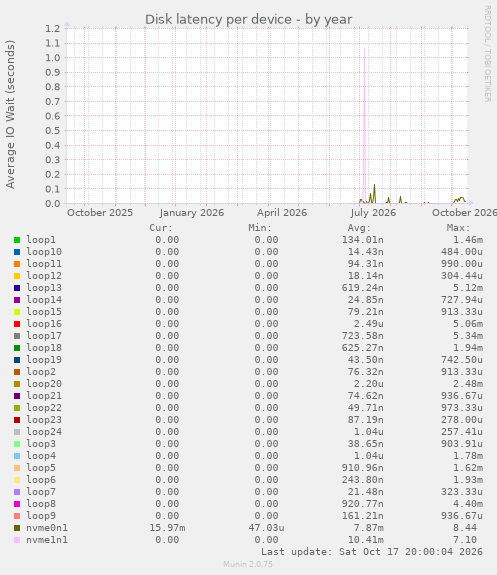Click the loop20 legend label
497x575 pixels.
coord(44,384)
